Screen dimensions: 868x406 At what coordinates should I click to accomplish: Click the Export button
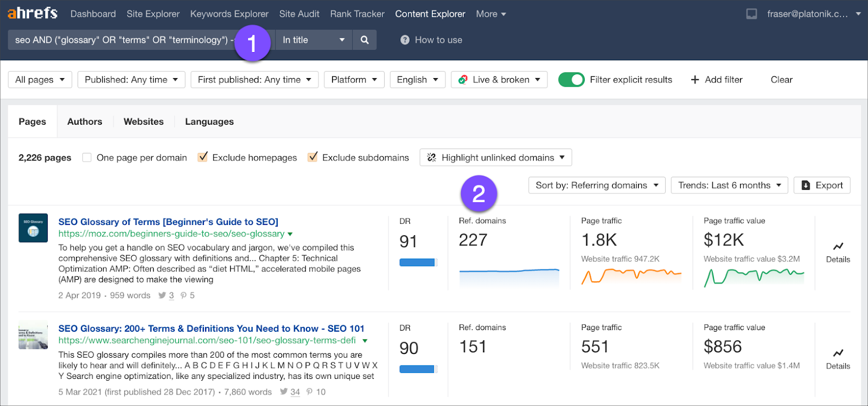(822, 185)
